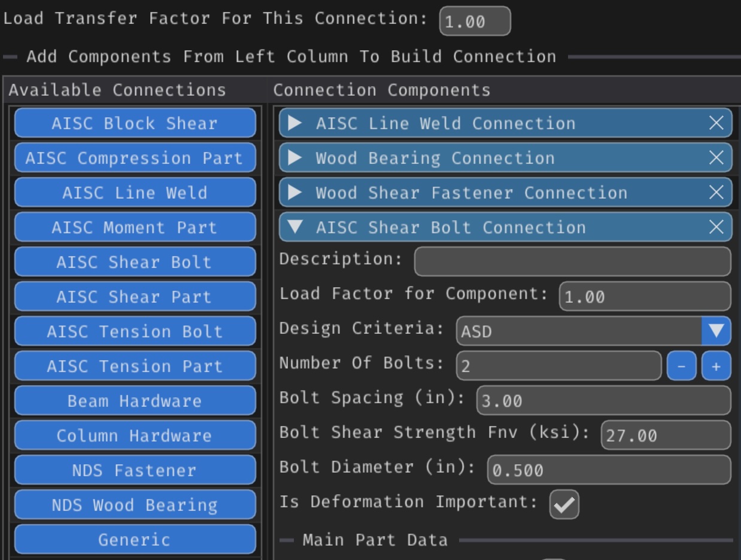Delete the Wood Shear Fastener Connection component
Screen dimensions: 741x560
[x=716, y=193]
